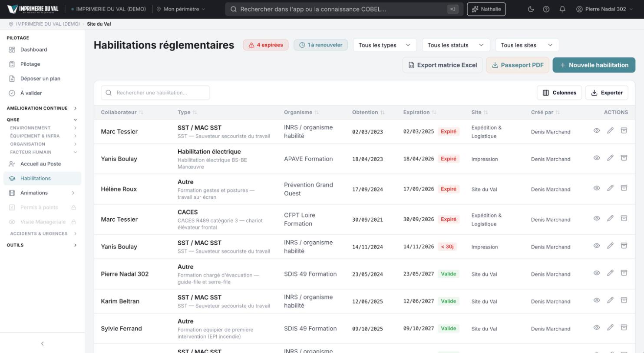Image resolution: width=644 pixels, height=353 pixels.
Task: Open Dashboard in the sidebar
Action: [x=42, y=50]
